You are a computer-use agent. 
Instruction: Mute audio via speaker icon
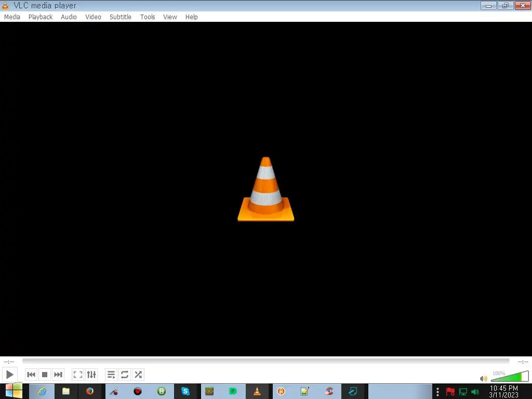tap(484, 378)
